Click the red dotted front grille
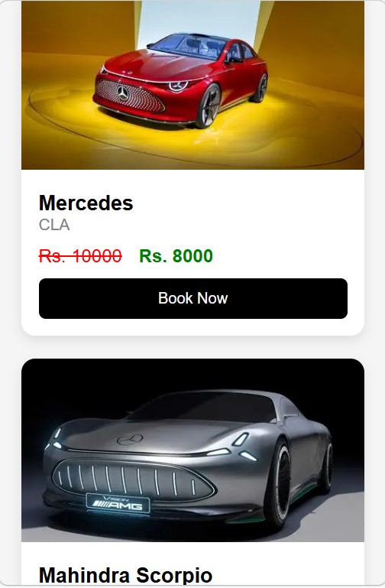The width and height of the screenshot is (385, 588). [129, 96]
